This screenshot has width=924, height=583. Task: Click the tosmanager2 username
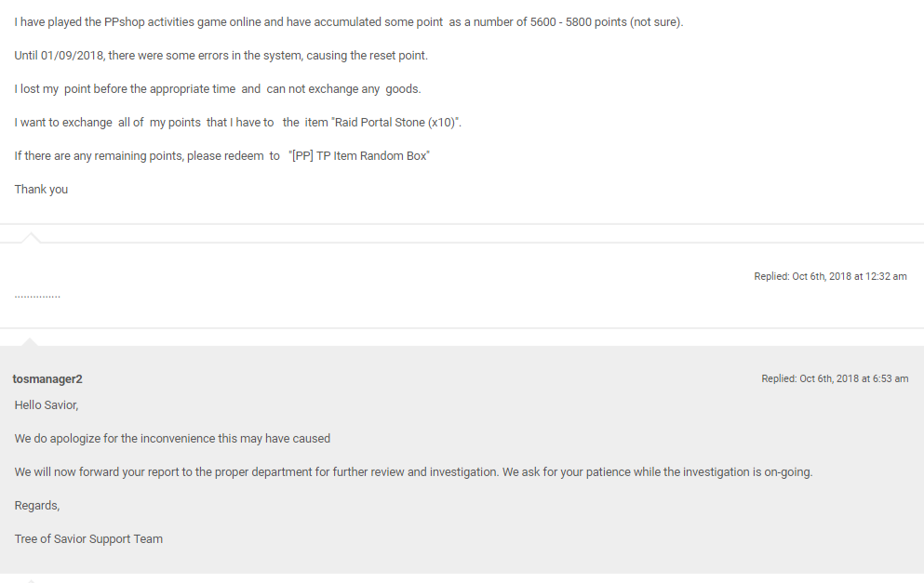coord(47,378)
